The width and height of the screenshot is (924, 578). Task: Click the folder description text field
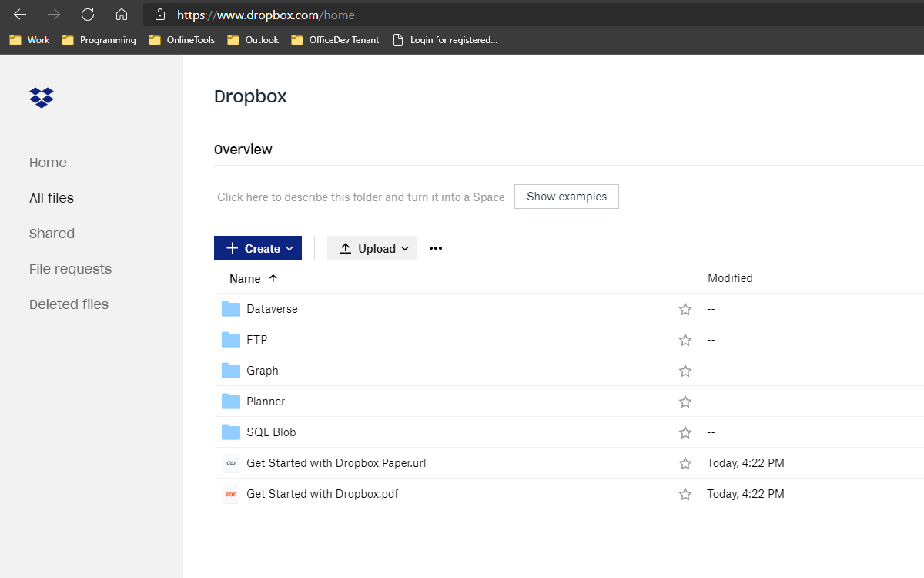pos(360,197)
